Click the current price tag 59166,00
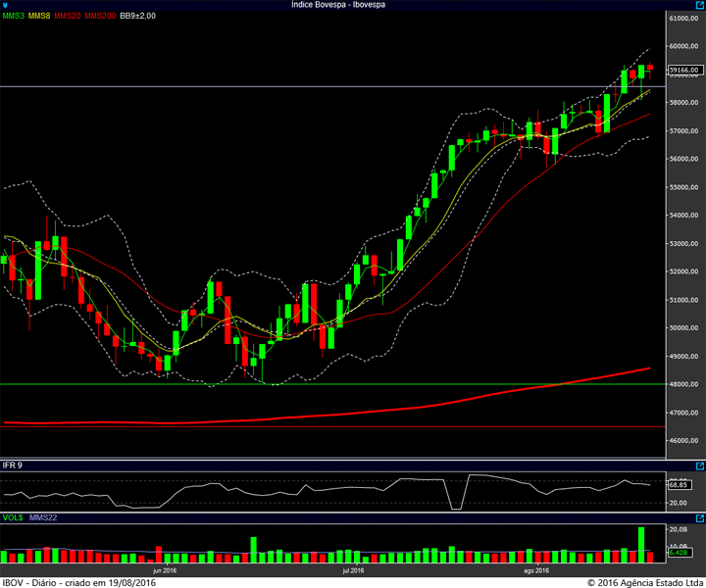The height and width of the screenshot is (588, 706). coord(684,70)
